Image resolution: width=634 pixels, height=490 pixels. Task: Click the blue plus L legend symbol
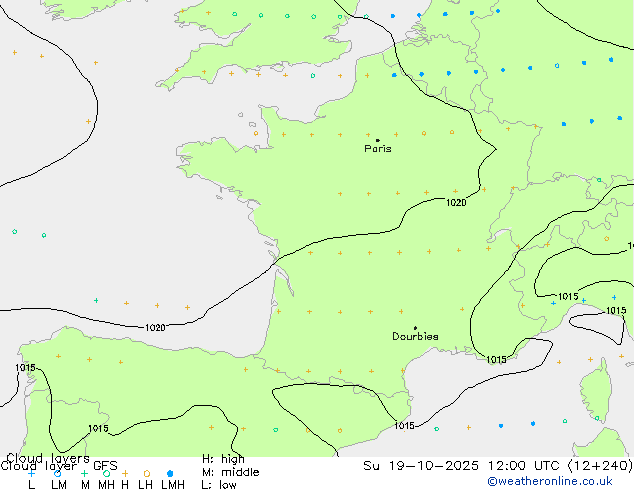coord(31,473)
